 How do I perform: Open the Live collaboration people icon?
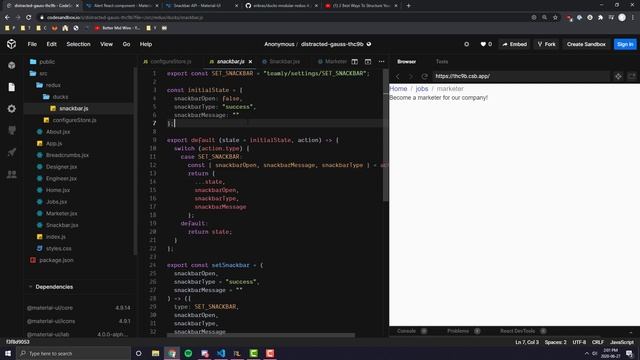pos(11,174)
